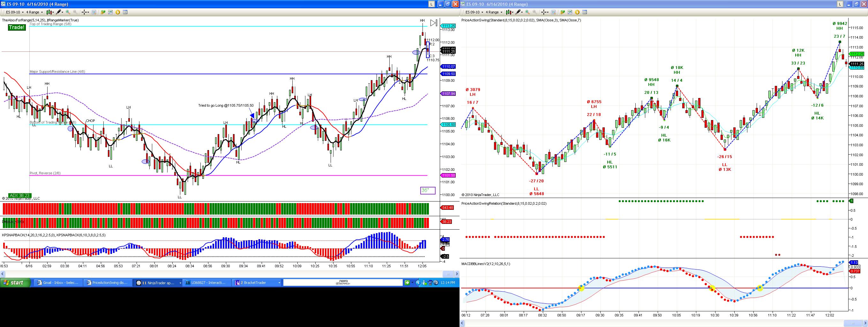Jump to latest bar arrow in TheAboxForRange chart
This screenshot has width=868, height=327.
(x=434, y=23)
